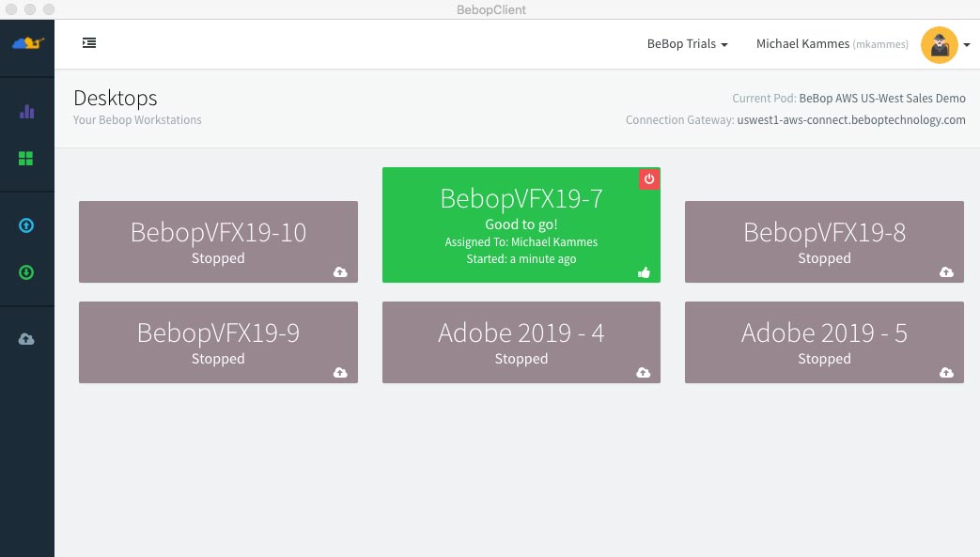Click the 'Your Bebop Workstations' subtitle
Image resolution: width=980 pixels, height=557 pixels.
pos(137,120)
